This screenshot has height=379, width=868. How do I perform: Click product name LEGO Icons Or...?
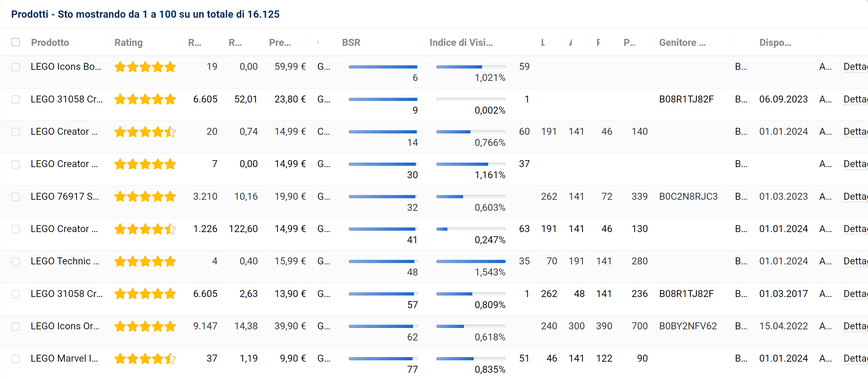point(65,326)
